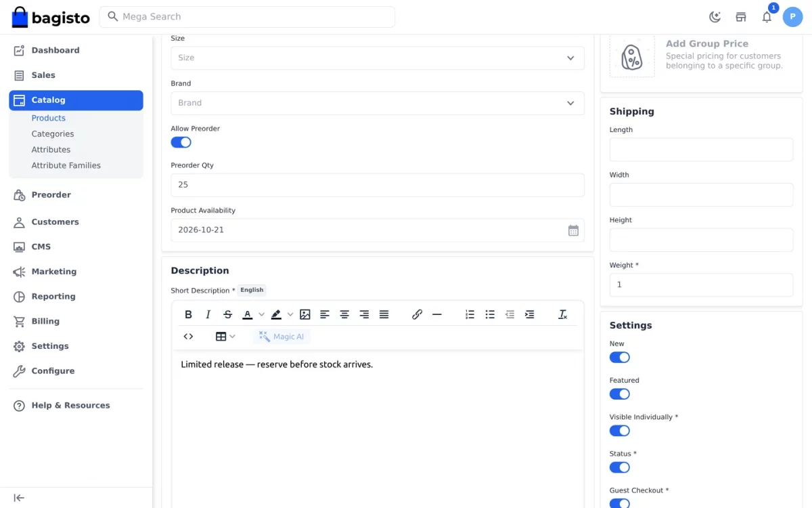Open the notifications bell
The image size is (812, 508).
(767, 17)
